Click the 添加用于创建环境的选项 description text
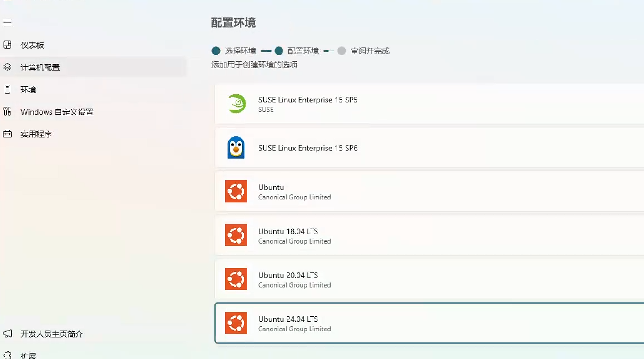The height and width of the screenshot is (359, 644). pyautogui.click(x=254, y=65)
